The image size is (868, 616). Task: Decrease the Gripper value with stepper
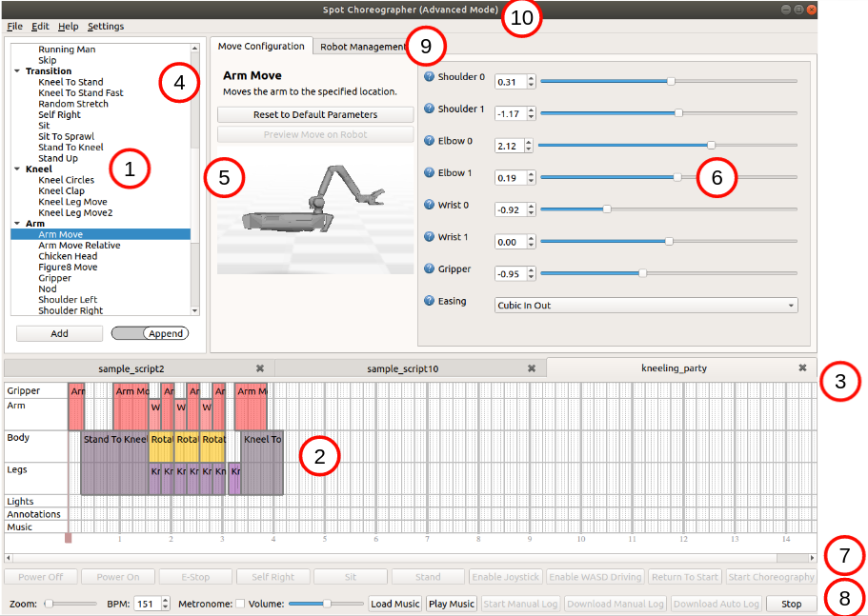532,277
